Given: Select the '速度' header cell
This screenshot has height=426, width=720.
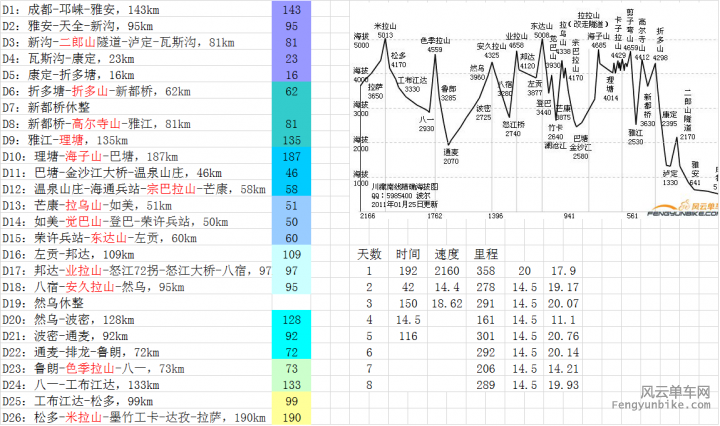Looking at the screenshot, I should [x=447, y=253].
